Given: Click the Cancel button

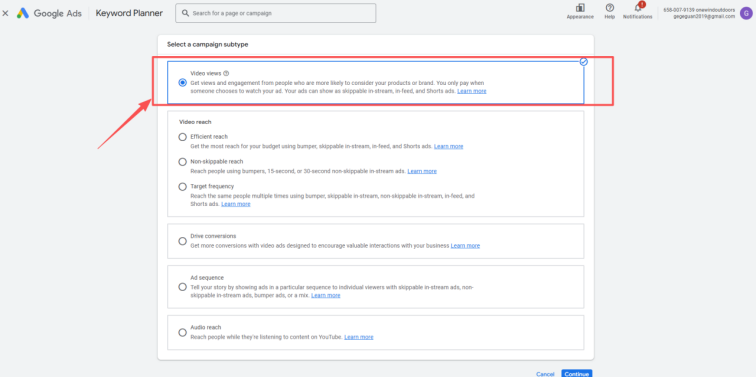Looking at the screenshot, I should (x=545, y=374).
